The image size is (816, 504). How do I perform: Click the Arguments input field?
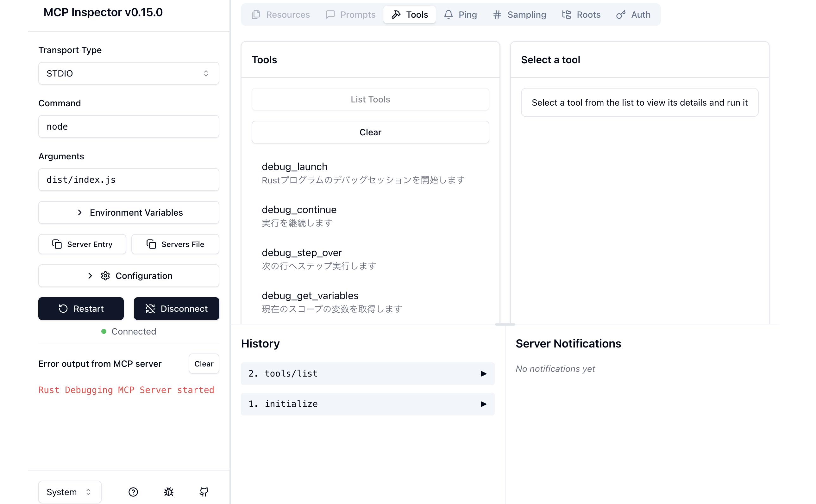(129, 180)
